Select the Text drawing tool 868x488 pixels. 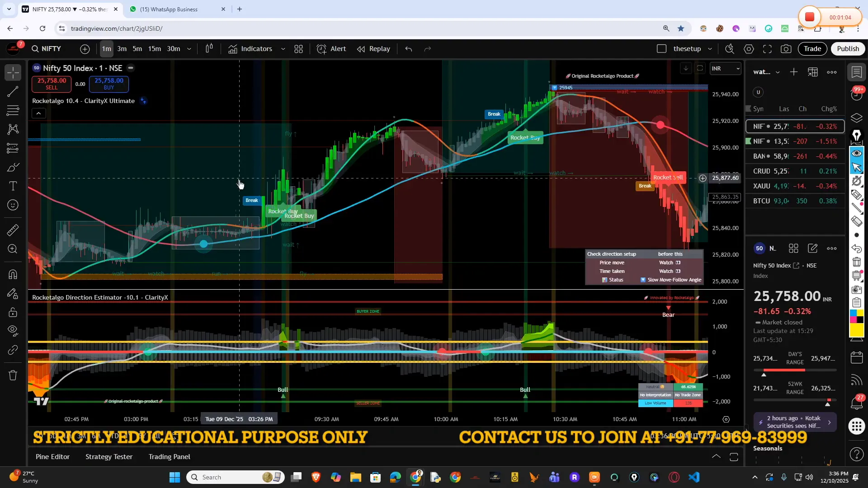click(13, 186)
